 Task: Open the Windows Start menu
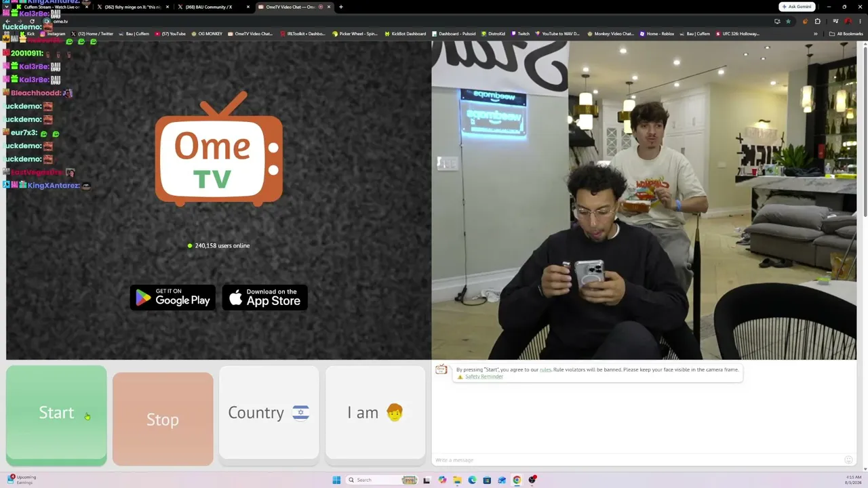click(x=336, y=480)
